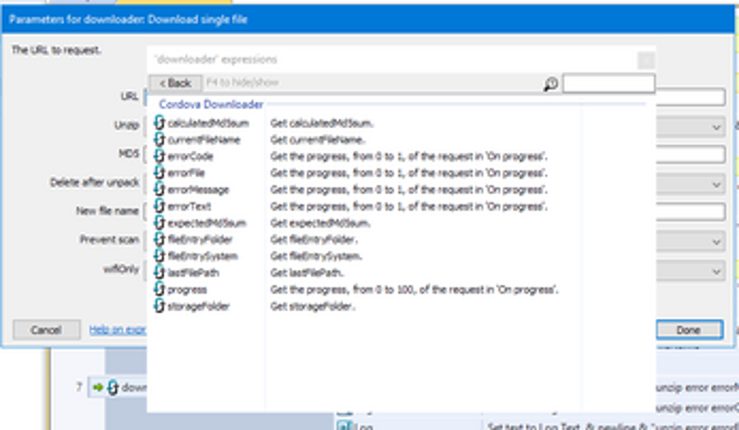Click the Cancel button

coord(46,330)
